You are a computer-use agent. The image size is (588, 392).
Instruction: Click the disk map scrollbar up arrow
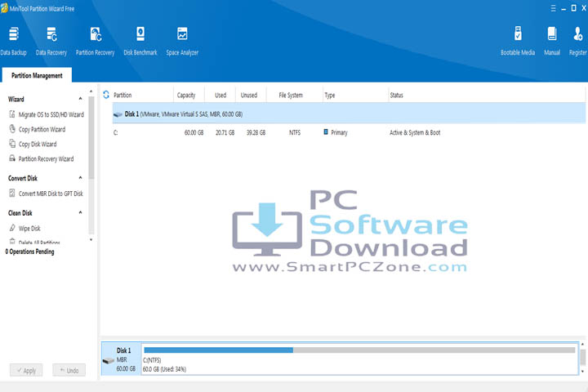pos(582,344)
